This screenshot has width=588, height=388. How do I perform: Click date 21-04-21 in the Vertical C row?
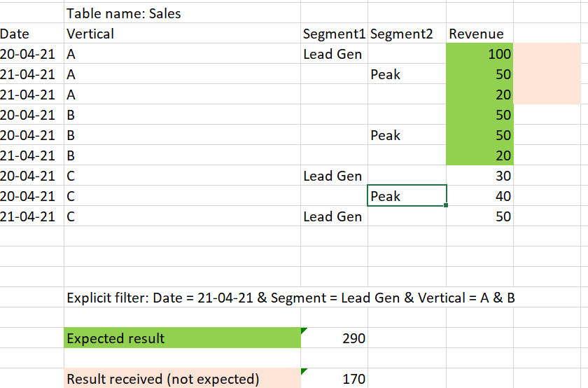(x=32, y=216)
